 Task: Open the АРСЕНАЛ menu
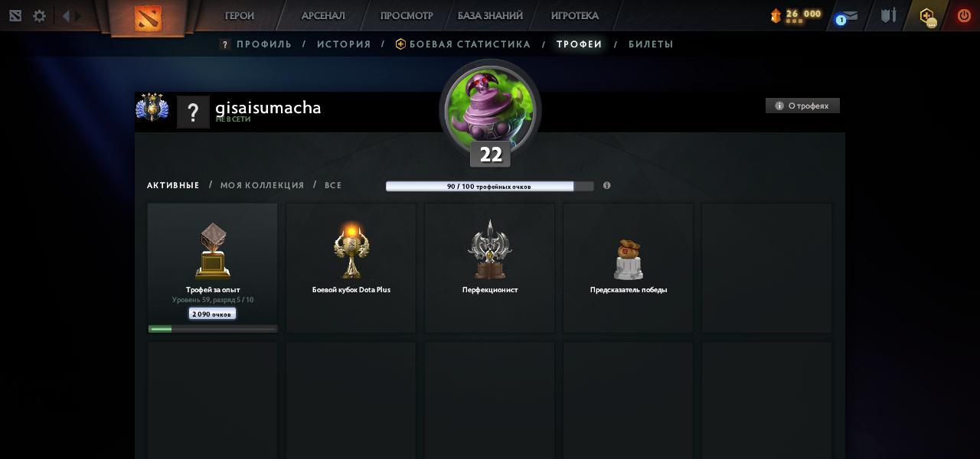[x=323, y=15]
